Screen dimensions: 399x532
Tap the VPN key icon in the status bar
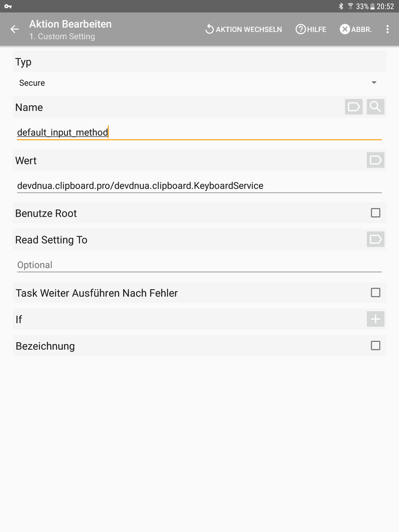coord(8,6)
